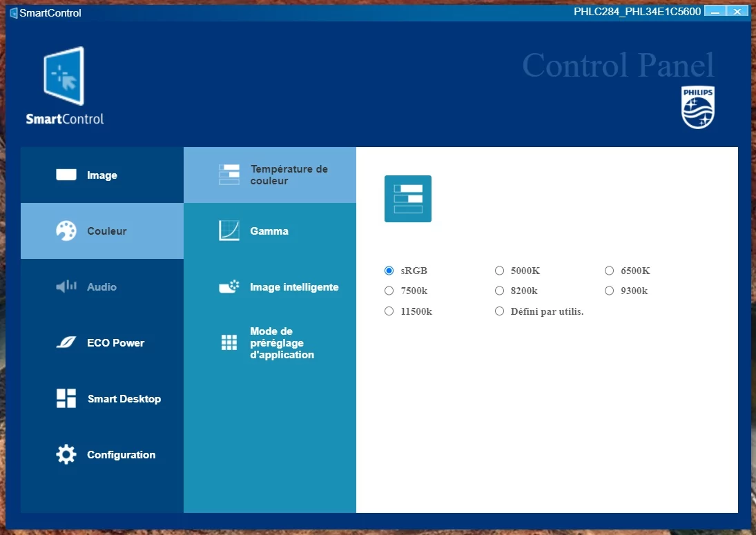Viewport: 756px width, 535px height.
Task: Click the SmartControl title bar app icon
Action: point(14,13)
